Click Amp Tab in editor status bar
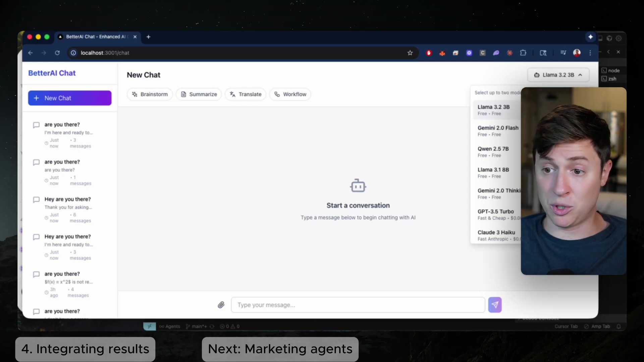This screenshot has width=644, height=362. point(597,326)
